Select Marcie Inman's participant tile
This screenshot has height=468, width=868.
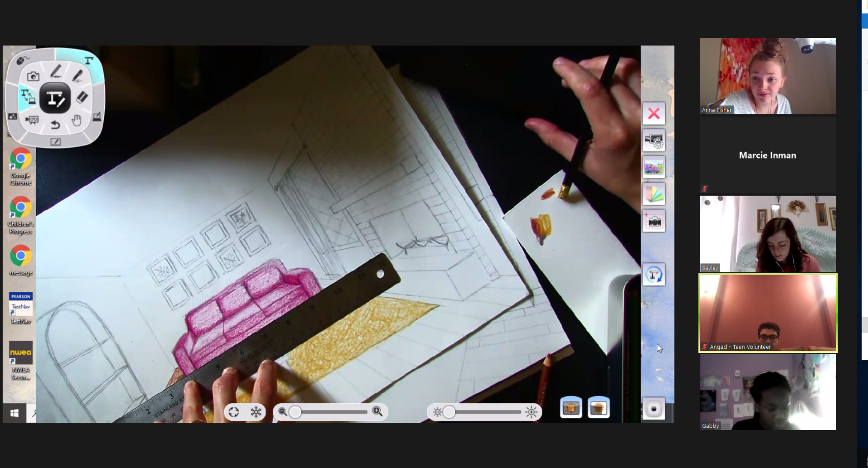768,155
